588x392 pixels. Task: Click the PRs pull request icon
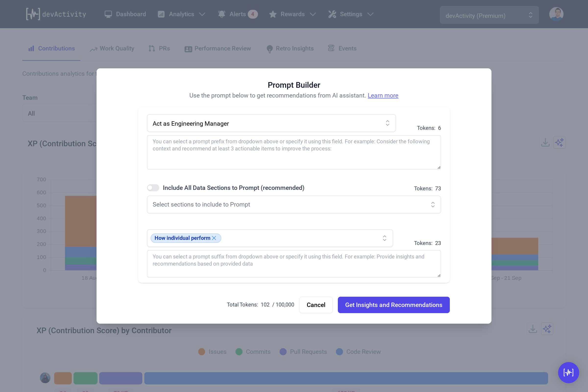(152, 49)
